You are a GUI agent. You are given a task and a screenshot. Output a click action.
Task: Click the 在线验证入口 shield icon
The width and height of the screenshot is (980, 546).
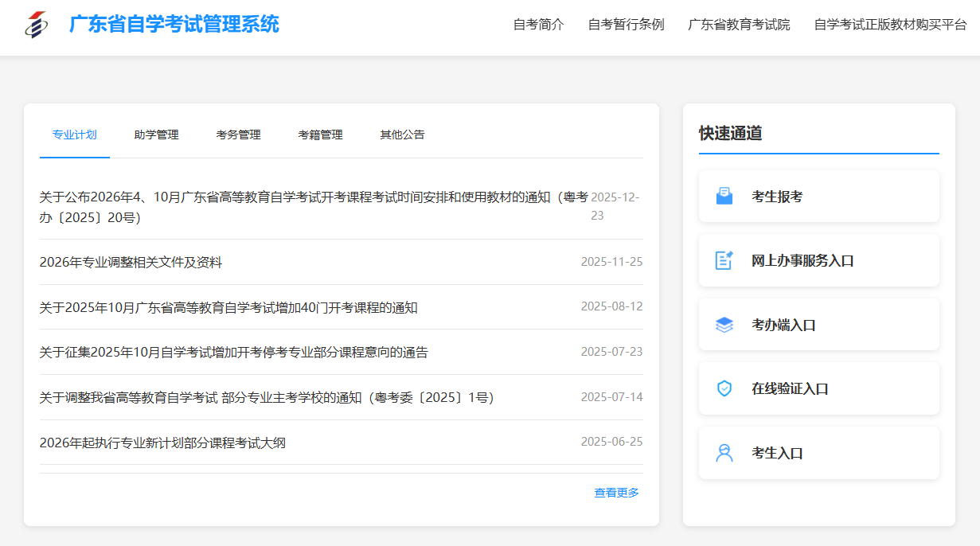[724, 388]
